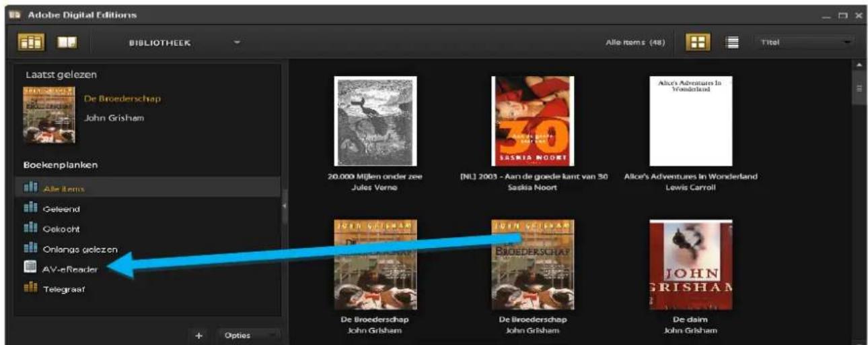Image resolution: width=868 pixels, height=345 pixels.
Task: Click the Saskia Noort author text
Action: click(x=532, y=187)
